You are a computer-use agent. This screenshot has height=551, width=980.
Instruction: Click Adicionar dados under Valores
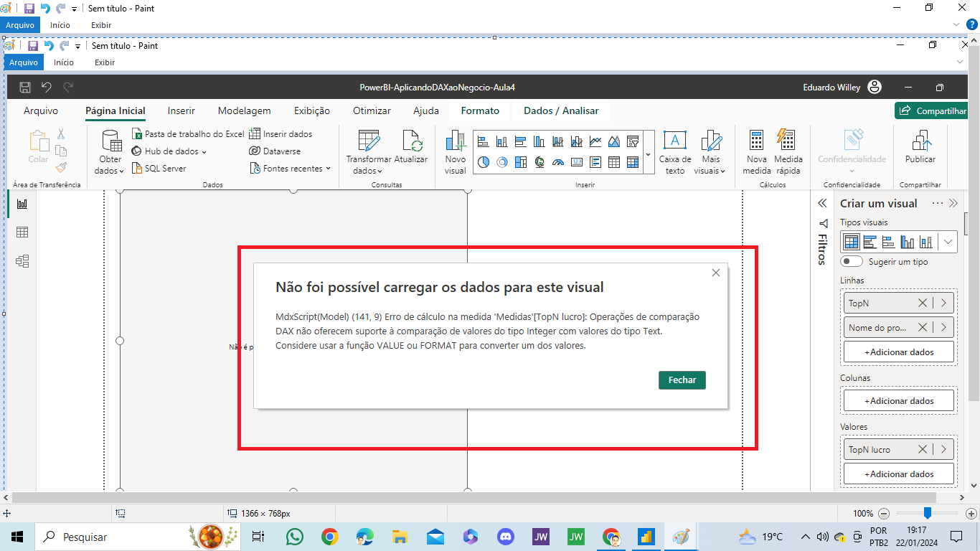pos(899,474)
